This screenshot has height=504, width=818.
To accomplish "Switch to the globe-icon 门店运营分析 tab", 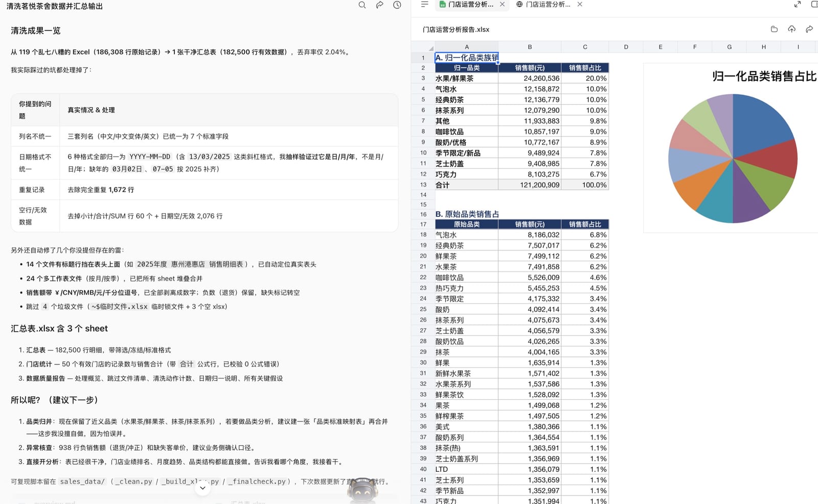I will coord(543,4).
